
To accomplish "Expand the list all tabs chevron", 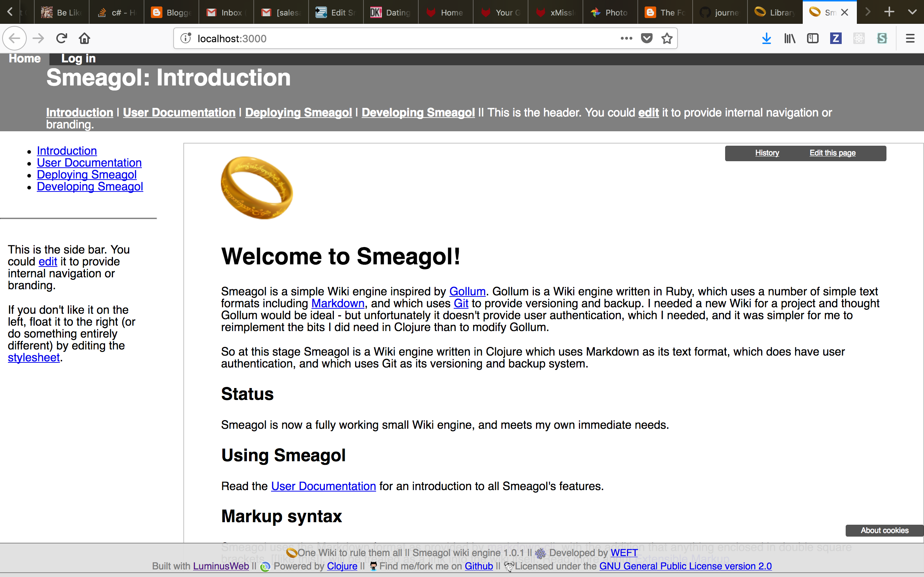I will [912, 12].
